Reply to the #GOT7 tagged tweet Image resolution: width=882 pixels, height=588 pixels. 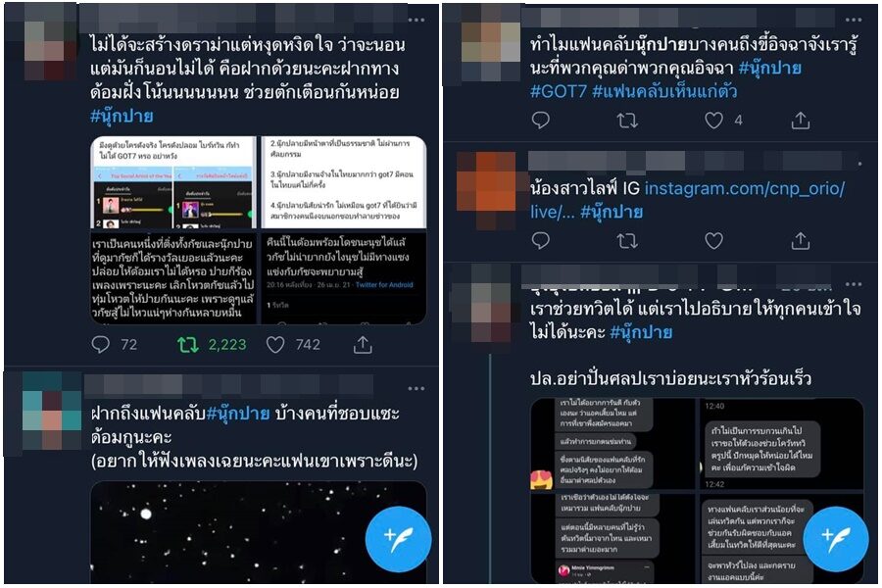tap(541, 120)
